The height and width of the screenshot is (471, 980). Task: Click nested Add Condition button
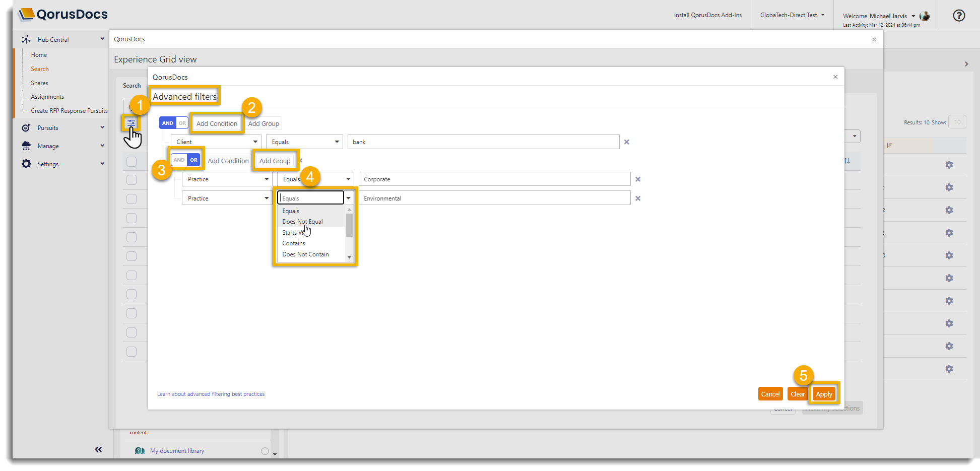click(x=228, y=161)
